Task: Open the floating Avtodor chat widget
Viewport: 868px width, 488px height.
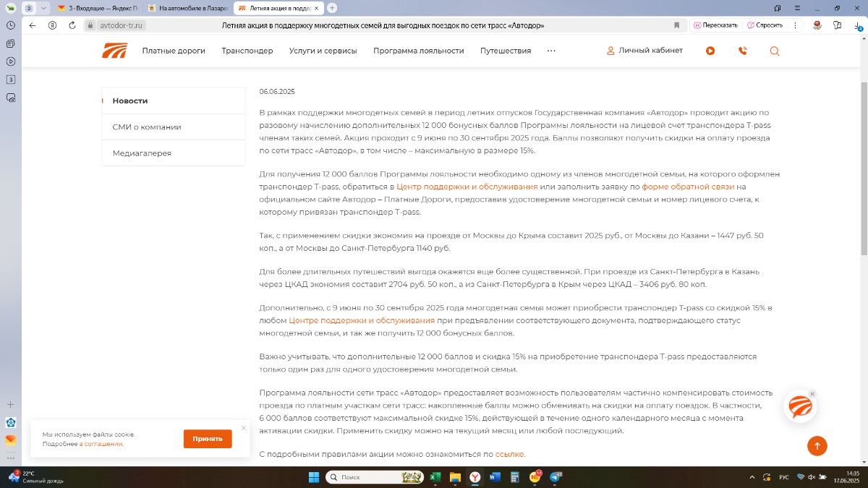Action: pyautogui.click(x=799, y=408)
